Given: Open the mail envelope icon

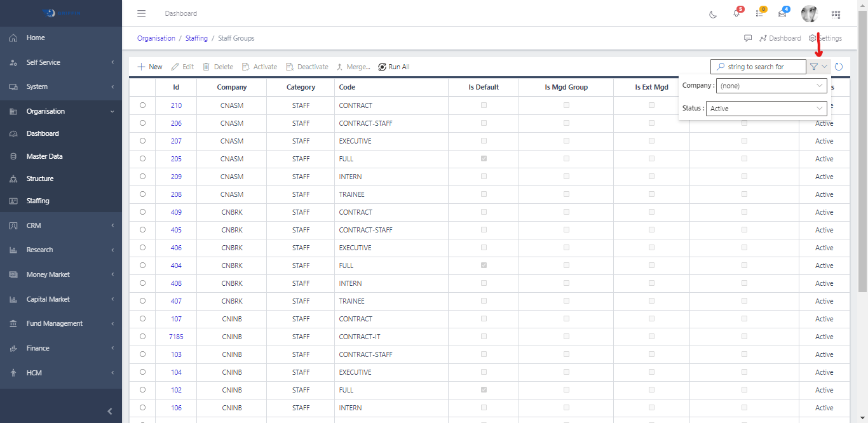Looking at the screenshot, I should click(782, 14).
